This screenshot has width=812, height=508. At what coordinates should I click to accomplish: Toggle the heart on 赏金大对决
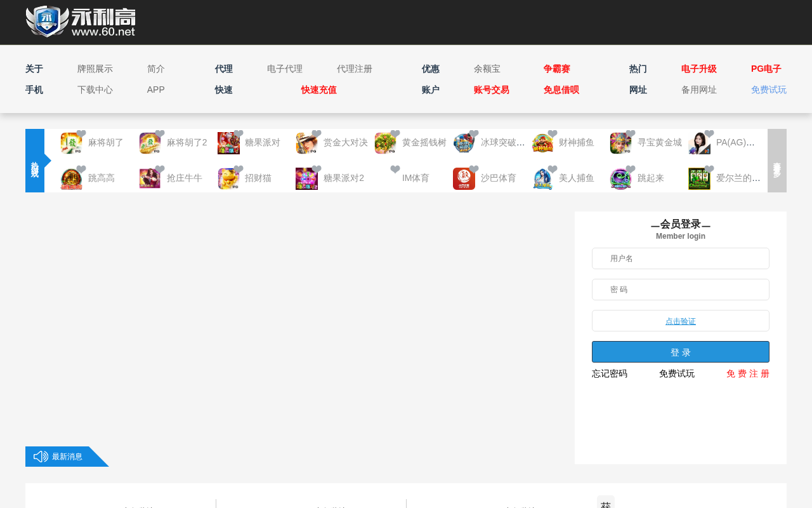point(317,135)
